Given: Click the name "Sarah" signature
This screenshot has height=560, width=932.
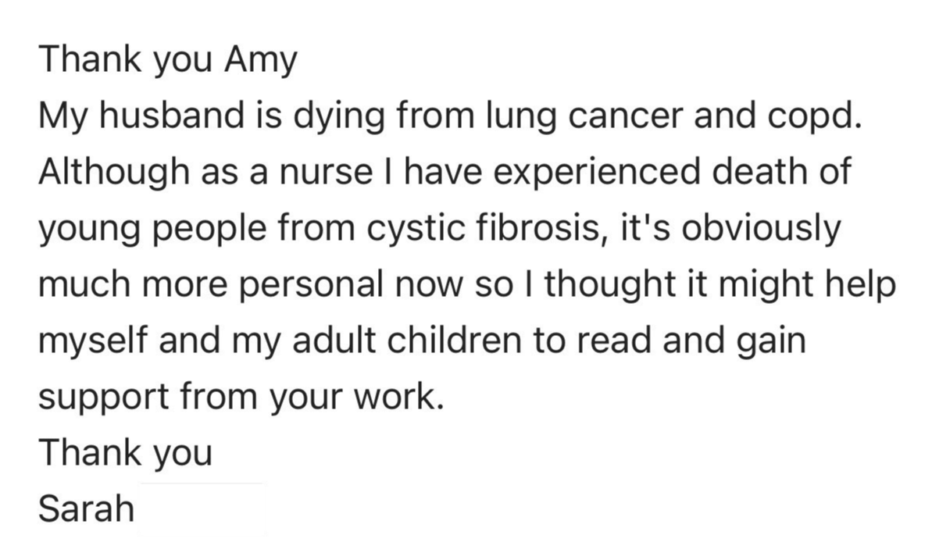Looking at the screenshot, I should point(86,509).
